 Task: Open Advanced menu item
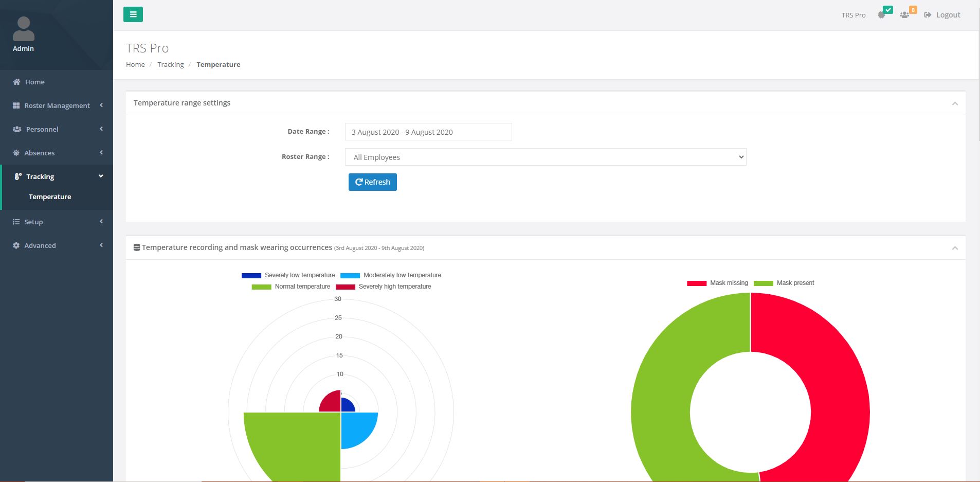[57, 245]
